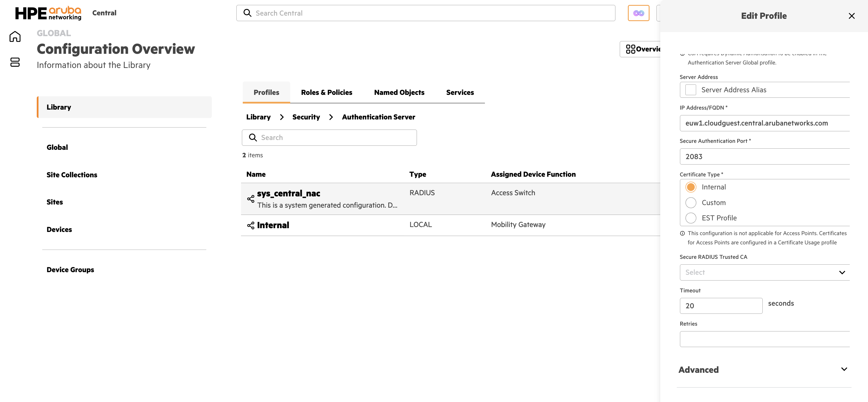
Task: Focus the profiles Search field
Action: coord(329,138)
